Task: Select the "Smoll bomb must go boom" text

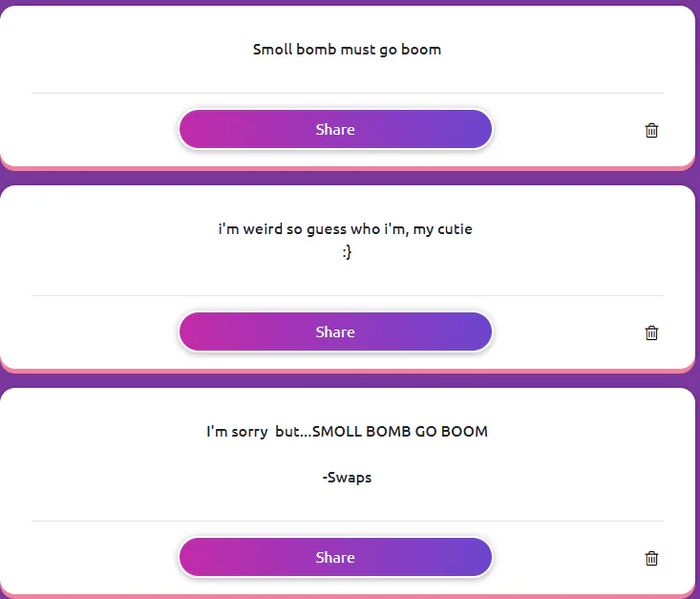Action: tap(347, 50)
